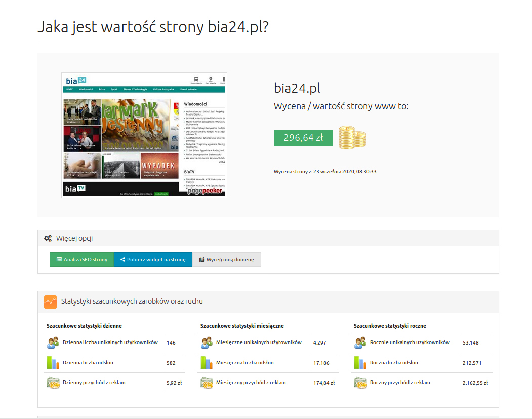
Task: Click bar chart icon for Roczna liczba odsłon
Action: click(360, 363)
